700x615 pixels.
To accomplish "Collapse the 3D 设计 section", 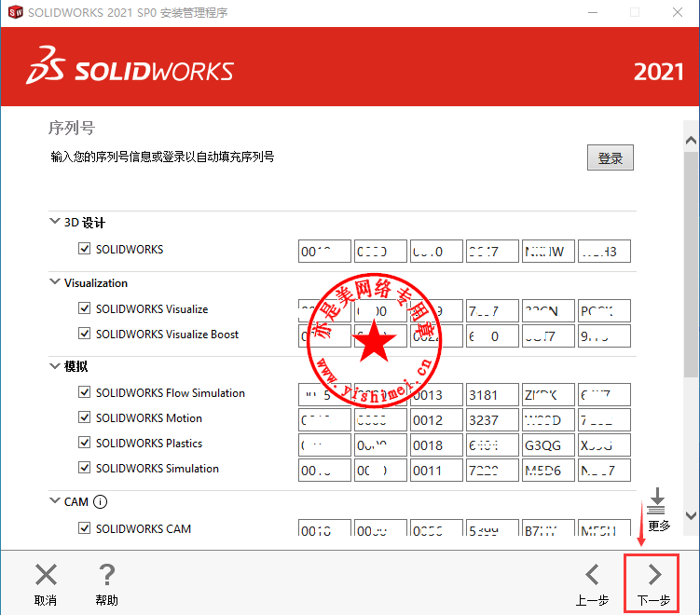I will (x=54, y=222).
